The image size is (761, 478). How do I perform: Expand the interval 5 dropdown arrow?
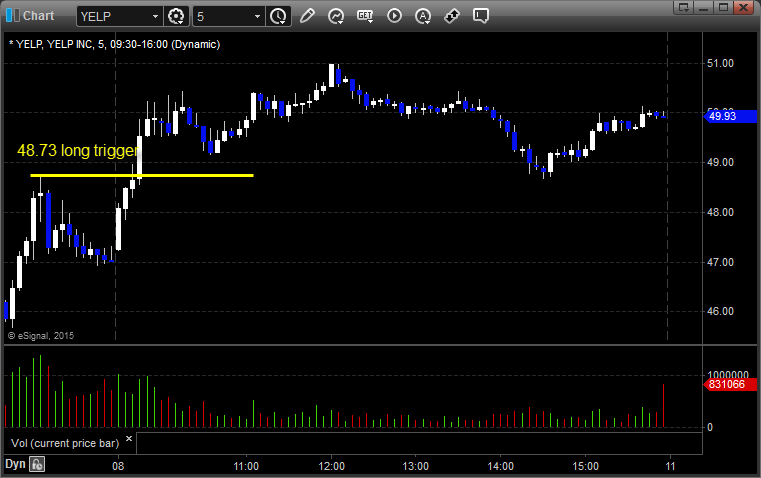click(x=258, y=16)
